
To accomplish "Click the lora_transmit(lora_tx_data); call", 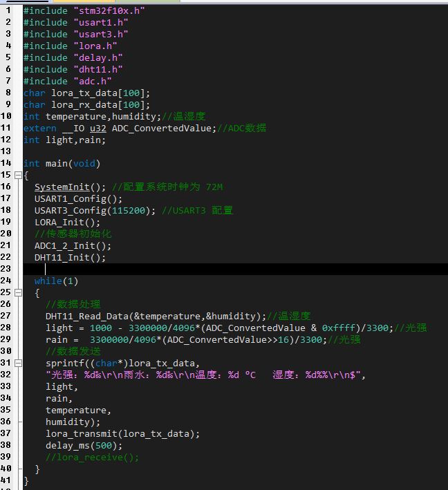I will coord(122,434).
